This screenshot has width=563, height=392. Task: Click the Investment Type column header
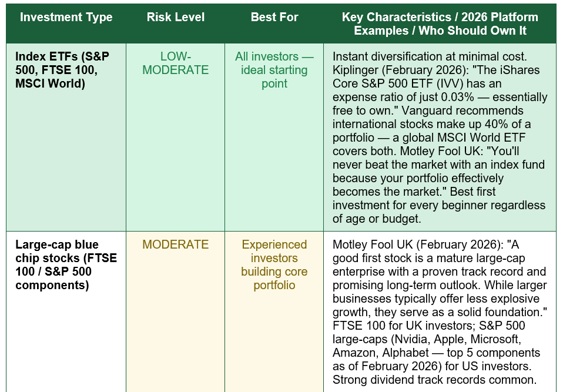(x=66, y=17)
